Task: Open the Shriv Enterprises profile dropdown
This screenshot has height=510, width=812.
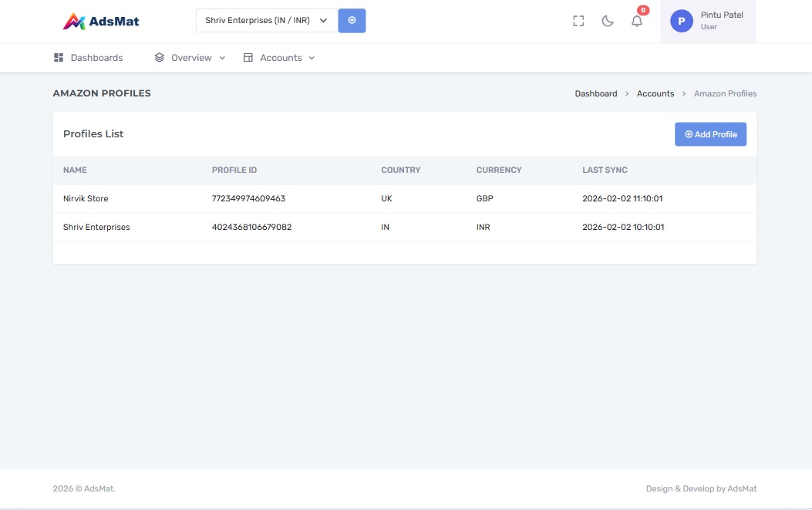Action: (x=266, y=21)
